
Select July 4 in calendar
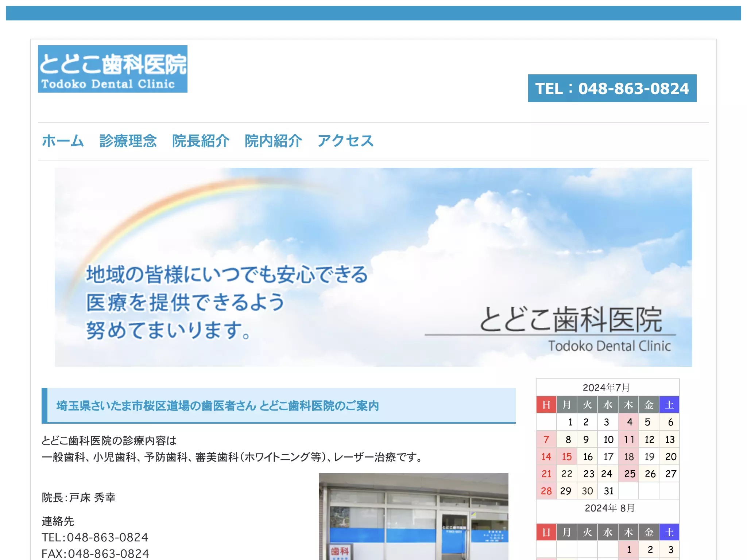[x=628, y=422]
